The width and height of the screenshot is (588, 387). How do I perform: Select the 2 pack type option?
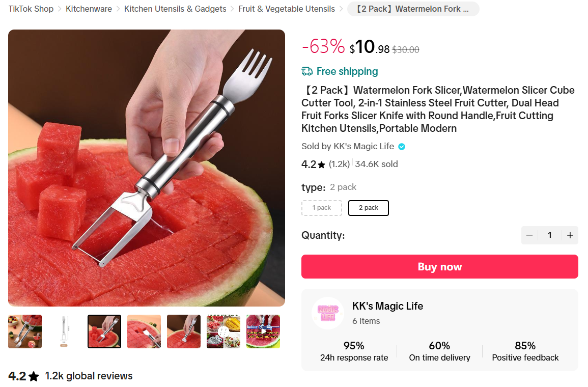pyautogui.click(x=368, y=208)
